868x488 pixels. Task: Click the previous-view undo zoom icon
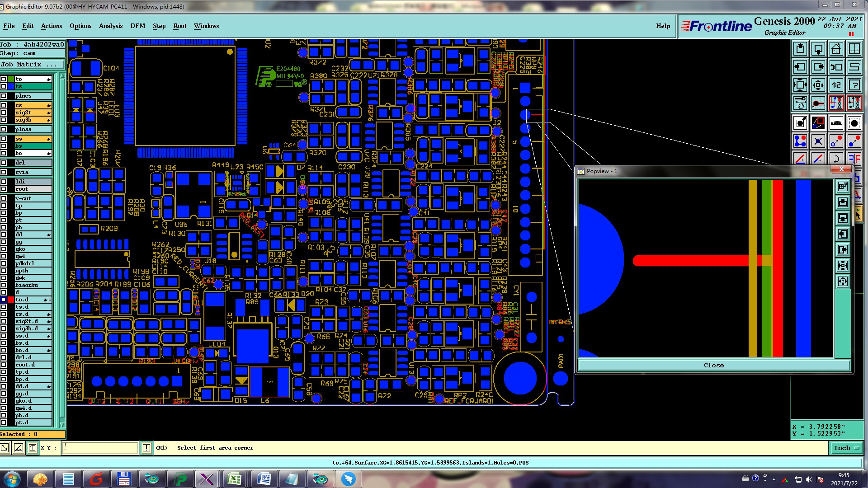[x=836, y=67]
